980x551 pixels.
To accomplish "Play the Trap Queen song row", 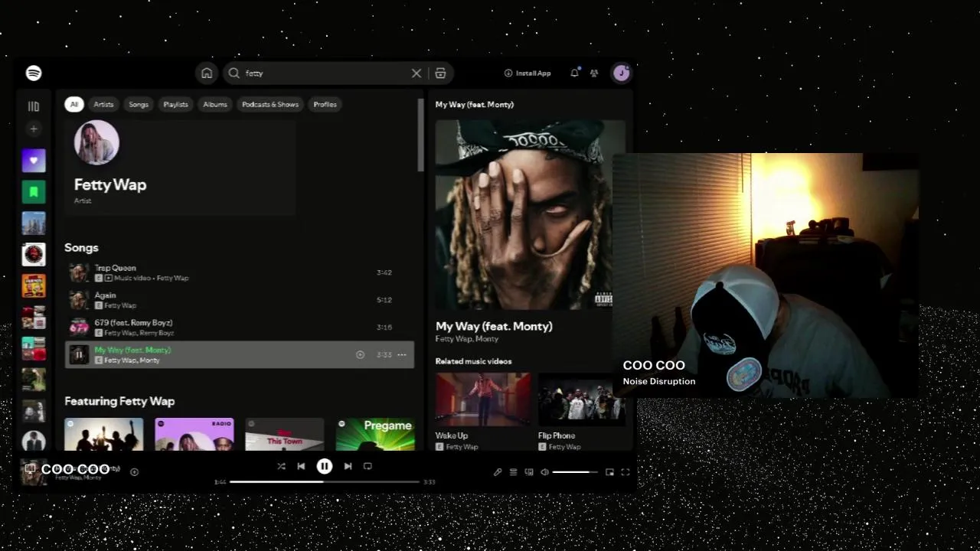I will (239, 272).
